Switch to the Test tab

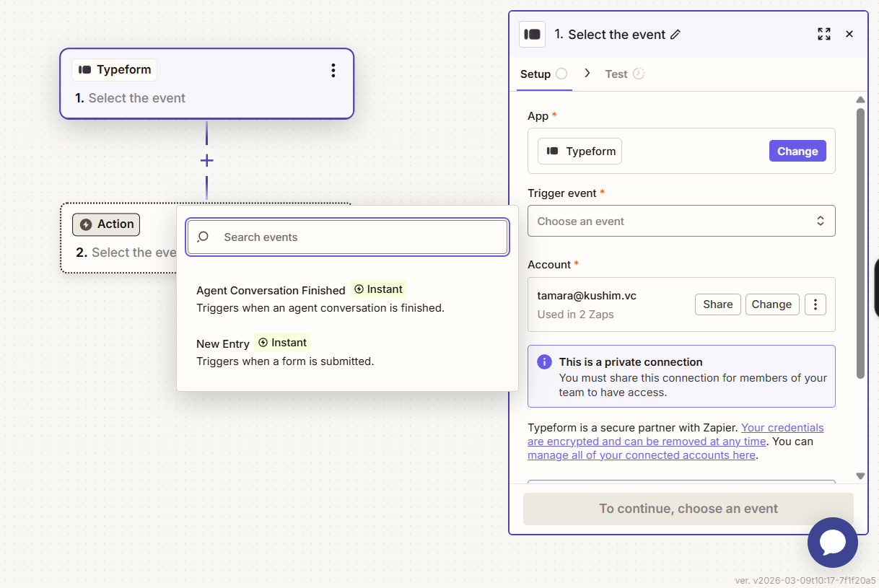(x=616, y=74)
